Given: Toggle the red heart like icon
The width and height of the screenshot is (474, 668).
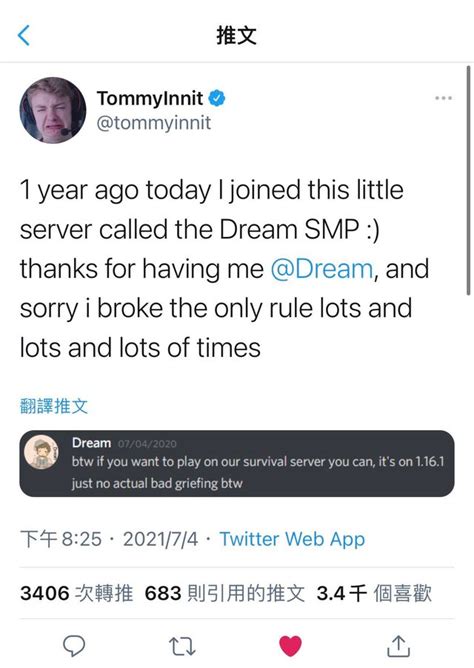Looking at the screenshot, I should (x=290, y=645).
